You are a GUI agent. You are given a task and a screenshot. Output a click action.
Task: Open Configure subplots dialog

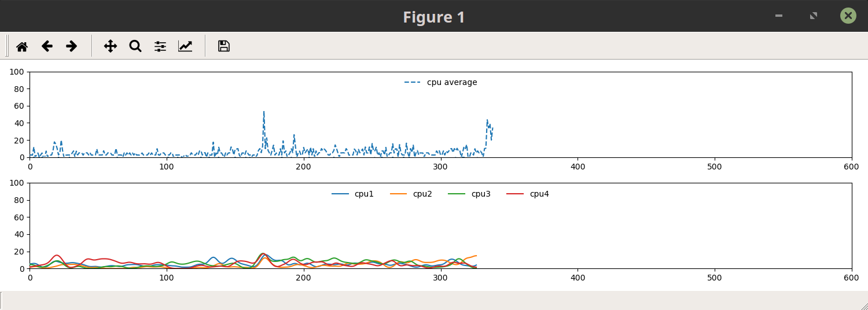click(160, 46)
